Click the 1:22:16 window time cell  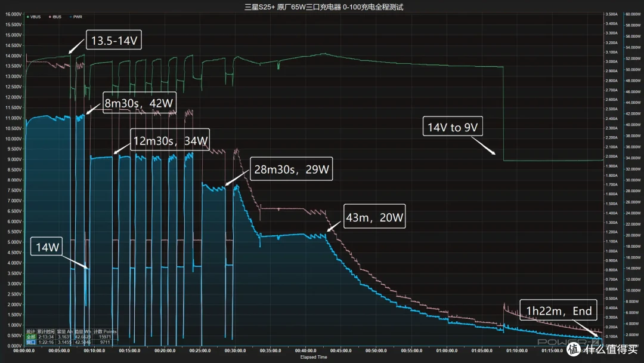pyautogui.click(x=46, y=342)
